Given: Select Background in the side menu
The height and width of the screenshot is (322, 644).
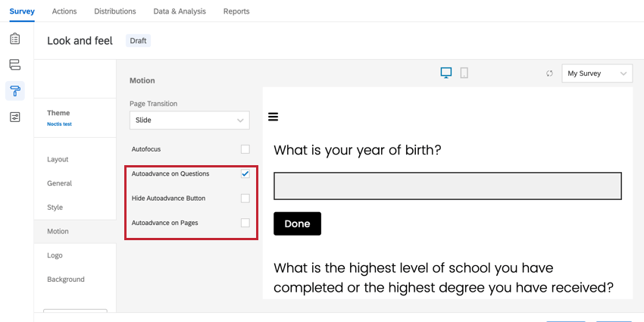Looking at the screenshot, I should point(66,279).
